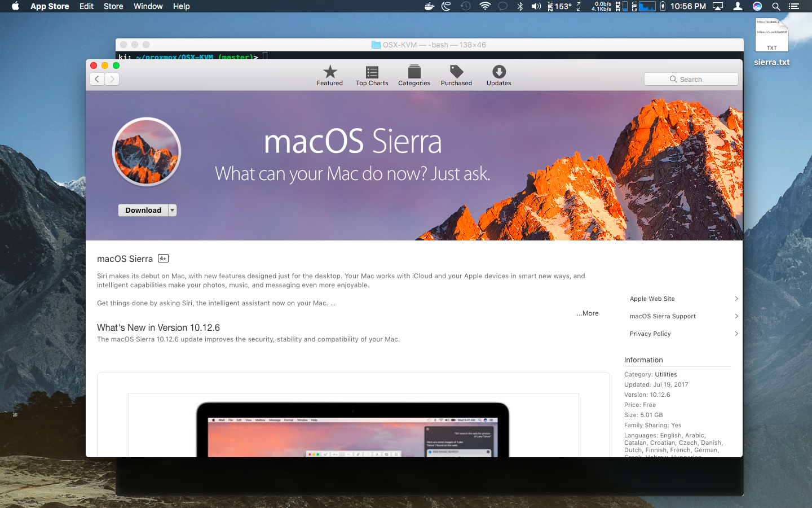The width and height of the screenshot is (812, 508).
Task: Open the Top Charts list
Action: [x=372, y=76]
